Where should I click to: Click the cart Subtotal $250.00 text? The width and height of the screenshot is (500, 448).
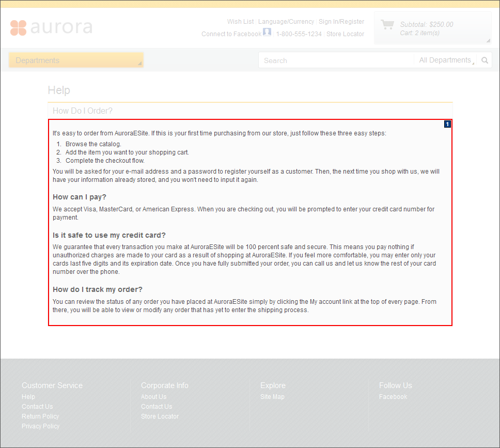click(x=426, y=25)
